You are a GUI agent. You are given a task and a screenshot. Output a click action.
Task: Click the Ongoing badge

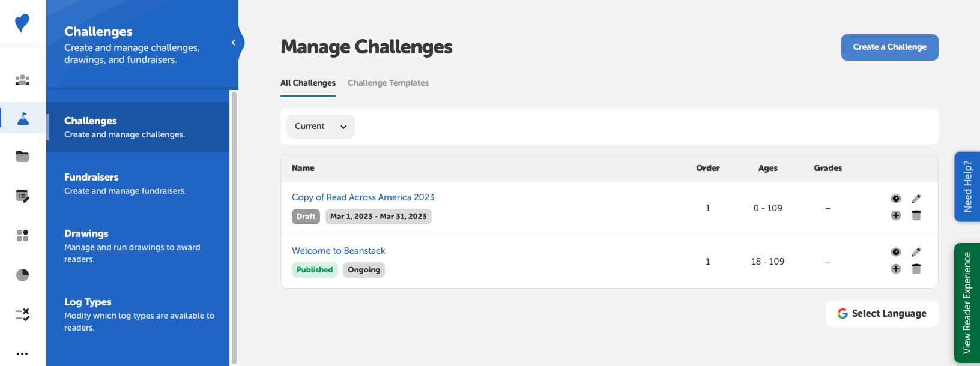pyautogui.click(x=364, y=270)
